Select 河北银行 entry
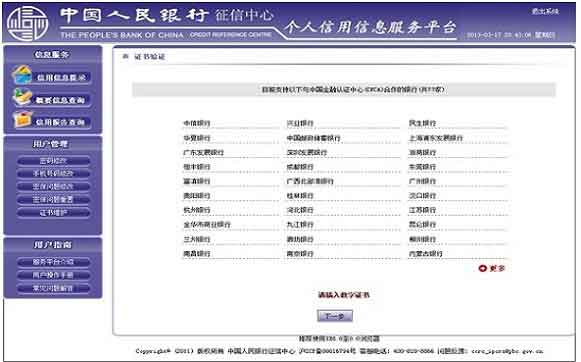 point(300,210)
